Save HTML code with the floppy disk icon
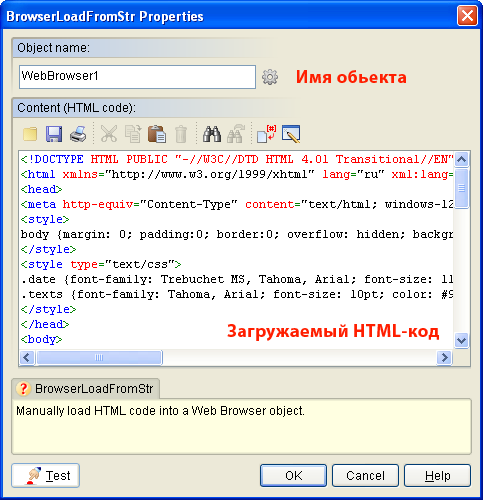Screen dimensions: 483x500 coord(54,134)
